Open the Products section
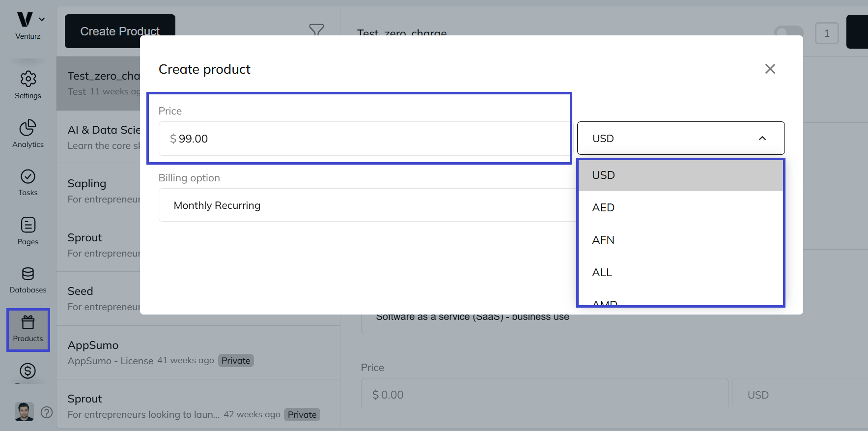The width and height of the screenshot is (868, 431). pos(28,328)
